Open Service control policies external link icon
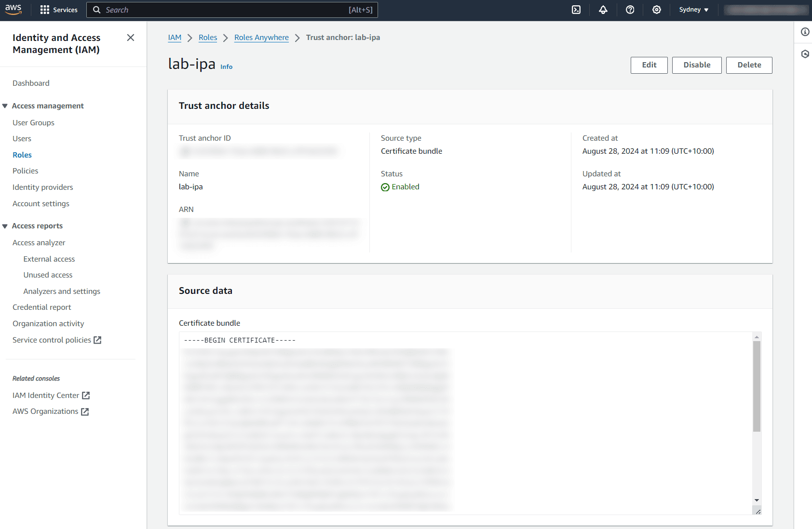812x529 pixels. [97, 340]
